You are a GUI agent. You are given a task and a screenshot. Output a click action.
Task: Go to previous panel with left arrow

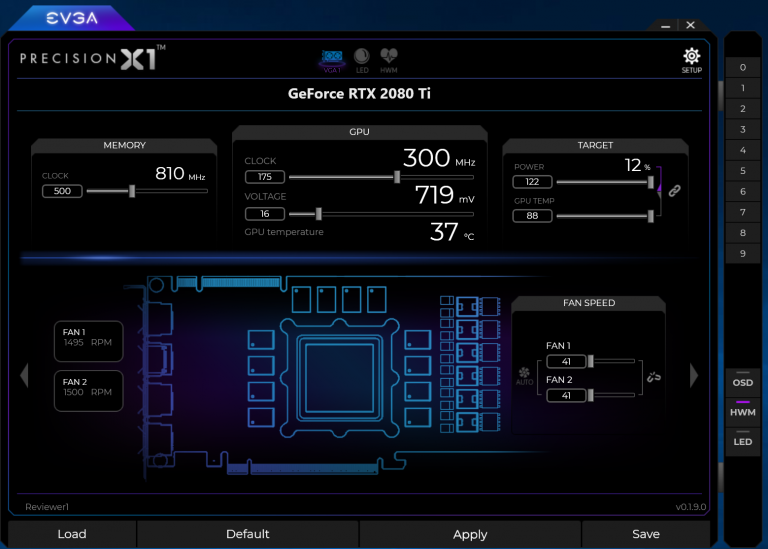[24, 375]
